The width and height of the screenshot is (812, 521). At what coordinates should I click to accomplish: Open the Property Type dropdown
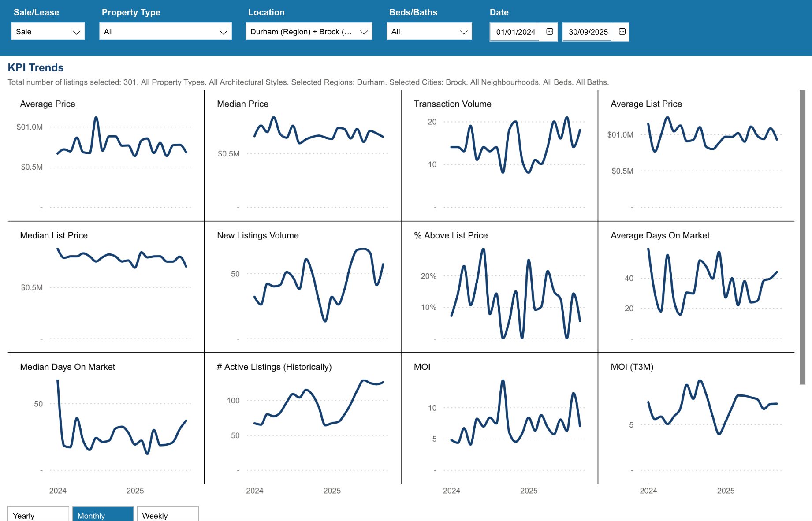coord(165,32)
